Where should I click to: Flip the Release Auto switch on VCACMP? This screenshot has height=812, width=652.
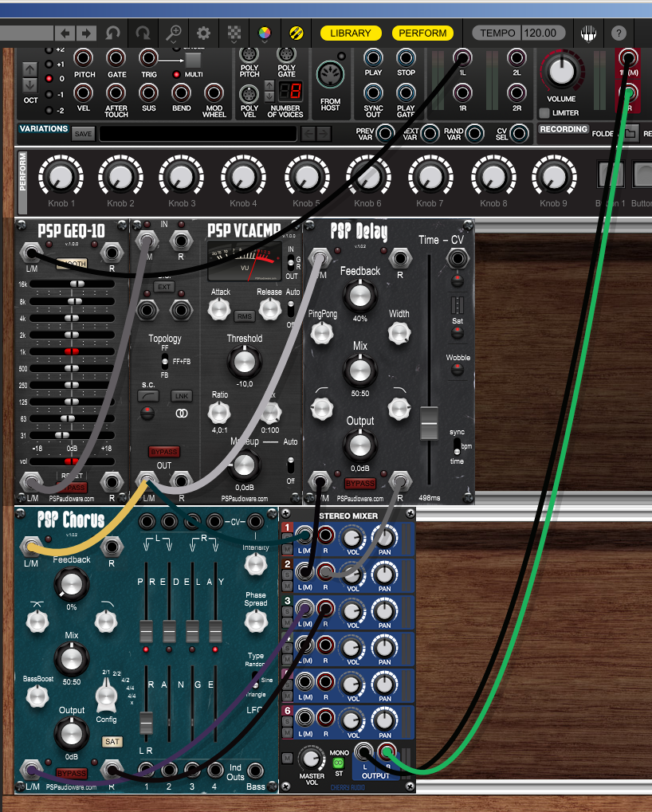(x=291, y=310)
